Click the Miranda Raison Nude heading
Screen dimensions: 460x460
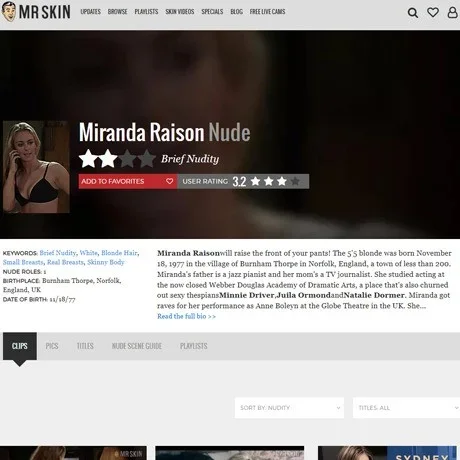tap(164, 133)
